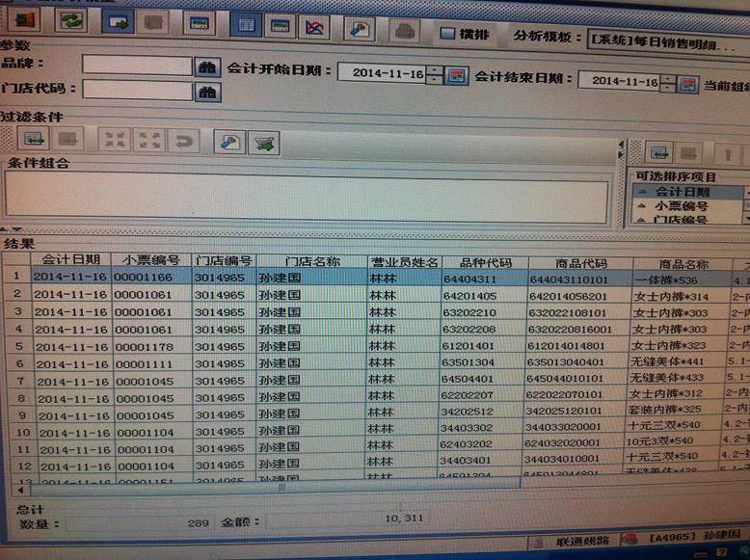The height and width of the screenshot is (560, 750).
Task: Click into the 品牌 input field
Action: (x=137, y=66)
